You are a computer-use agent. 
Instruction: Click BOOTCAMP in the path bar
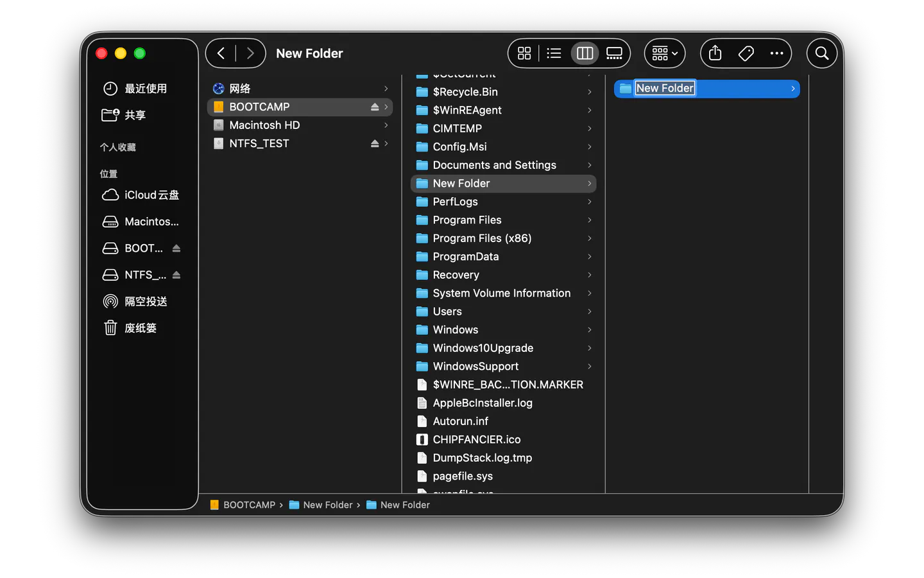click(x=243, y=505)
